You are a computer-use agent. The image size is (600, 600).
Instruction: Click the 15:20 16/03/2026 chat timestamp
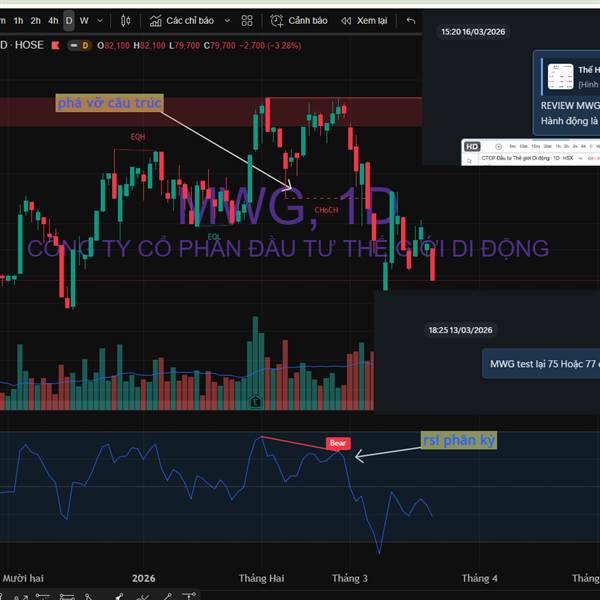click(473, 32)
